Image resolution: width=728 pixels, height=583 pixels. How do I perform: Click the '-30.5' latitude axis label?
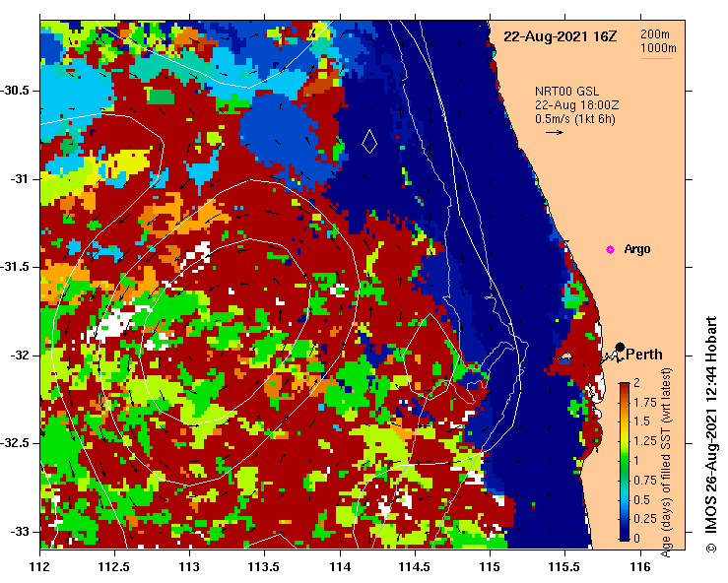pos(14,91)
